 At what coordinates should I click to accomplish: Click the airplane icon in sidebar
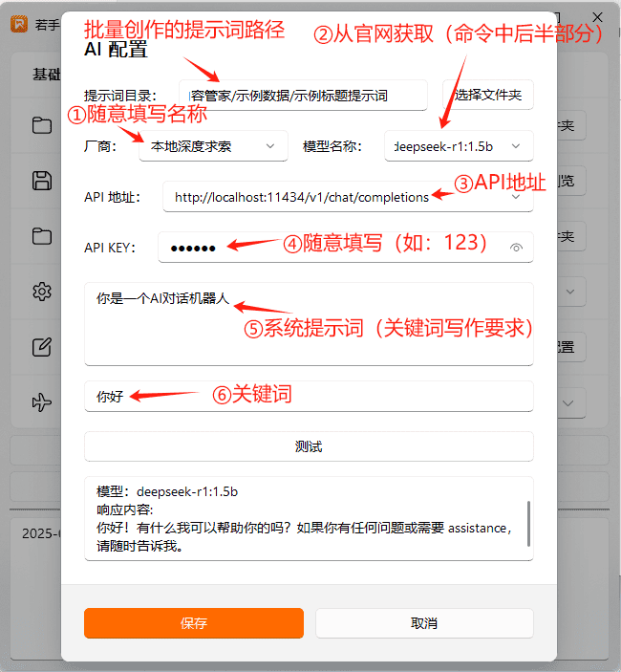[x=41, y=402]
